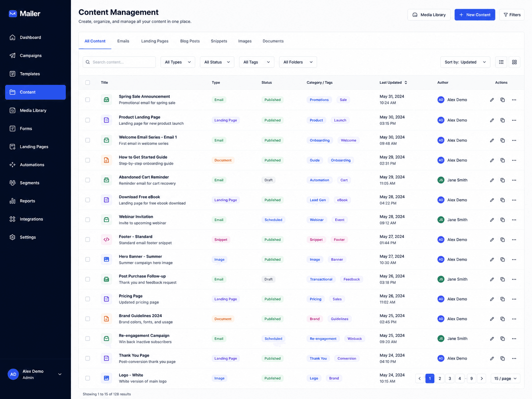Image resolution: width=532 pixels, height=399 pixels.
Task: Open the All Folders dropdown
Action: (x=298, y=62)
